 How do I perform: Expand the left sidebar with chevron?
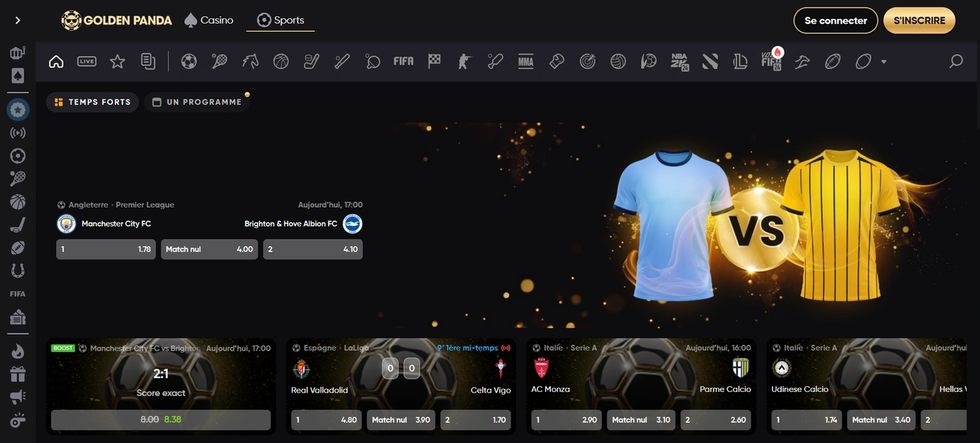(17, 20)
